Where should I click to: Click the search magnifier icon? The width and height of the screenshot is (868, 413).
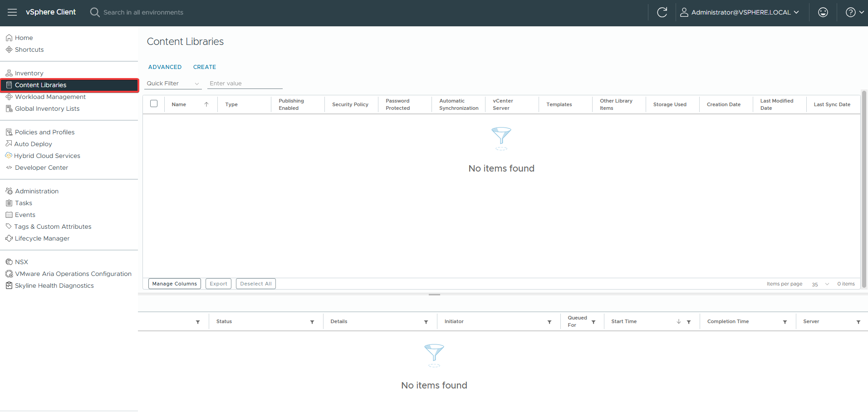pyautogui.click(x=94, y=12)
